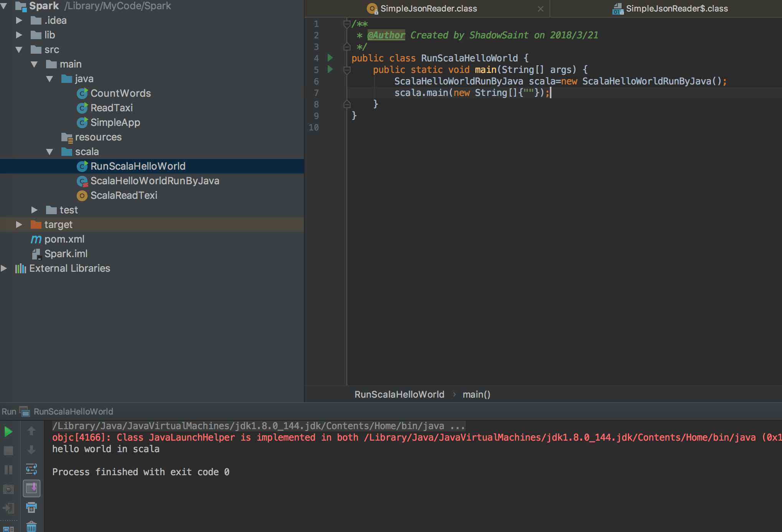Select the resources folder
Viewport: 782px width, 532px height.
point(98,137)
